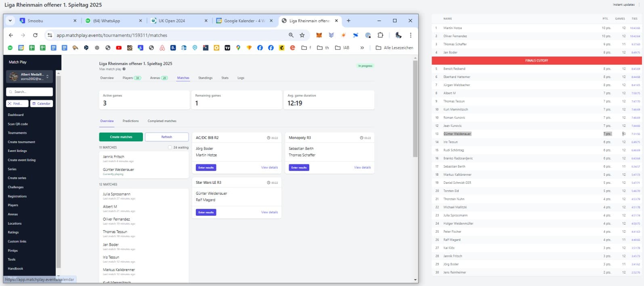The image size is (644, 286).
Task: Open the Extensions puzzle-piece menu
Action: point(380,35)
